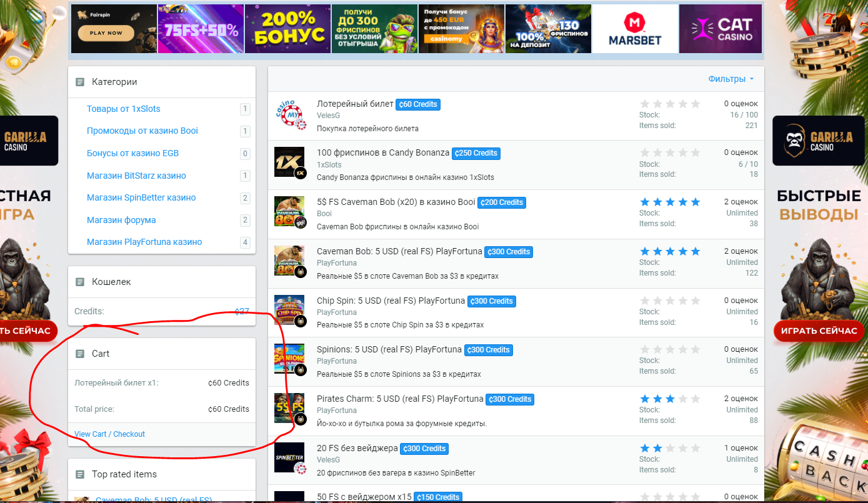Image resolution: width=868 pixels, height=503 pixels.
Task: Open category Магазин SpinBetter казино
Action: pyautogui.click(x=141, y=197)
